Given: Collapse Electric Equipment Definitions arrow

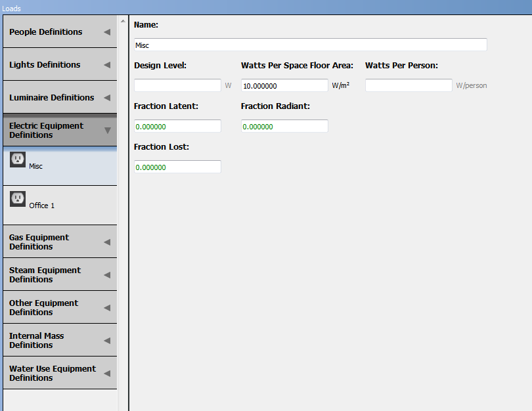Looking at the screenshot, I should 108,131.
